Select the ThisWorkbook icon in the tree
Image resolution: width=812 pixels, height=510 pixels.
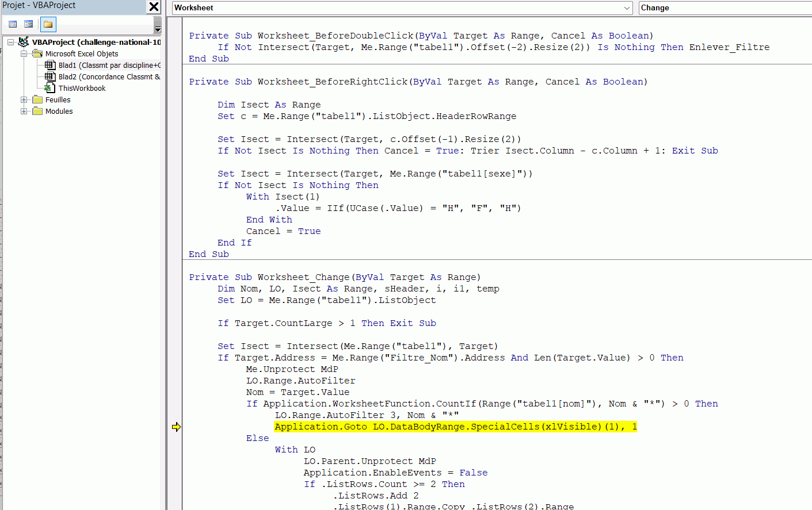tap(50, 88)
